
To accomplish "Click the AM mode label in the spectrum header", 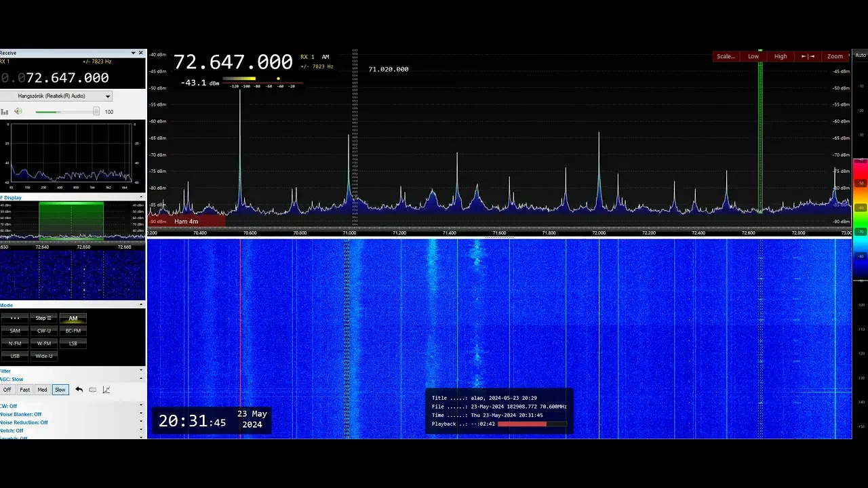I will click(325, 57).
